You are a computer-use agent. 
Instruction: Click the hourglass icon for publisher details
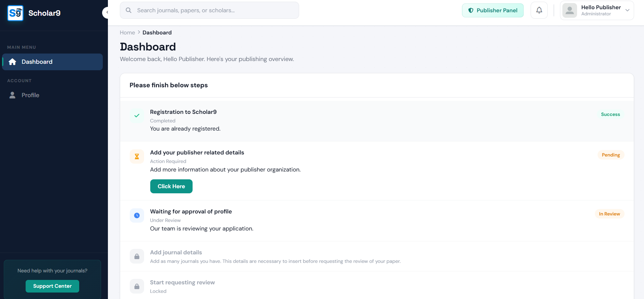point(137,156)
